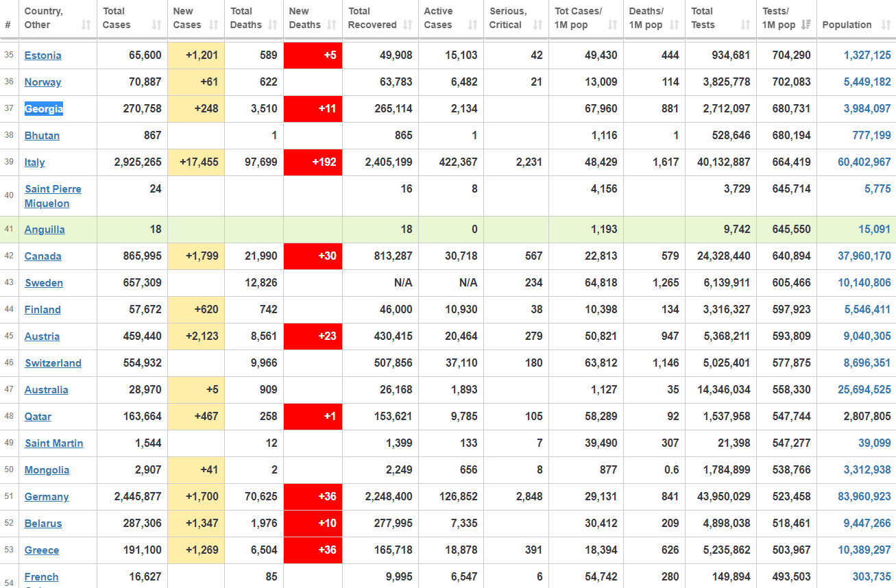This screenshot has width=896, height=588.
Task: Select the Anguilla highlighted row link
Action: [45, 230]
